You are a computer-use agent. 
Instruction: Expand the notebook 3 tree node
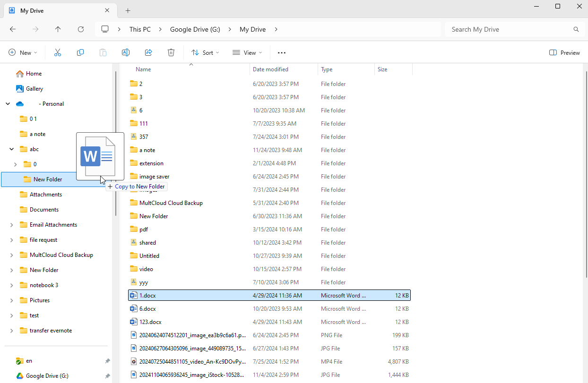(x=11, y=285)
